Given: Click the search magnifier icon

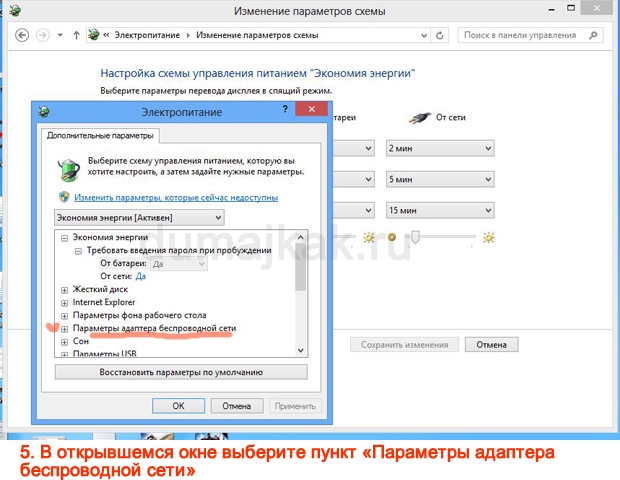Looking at the screenshot, I should 593,35.
